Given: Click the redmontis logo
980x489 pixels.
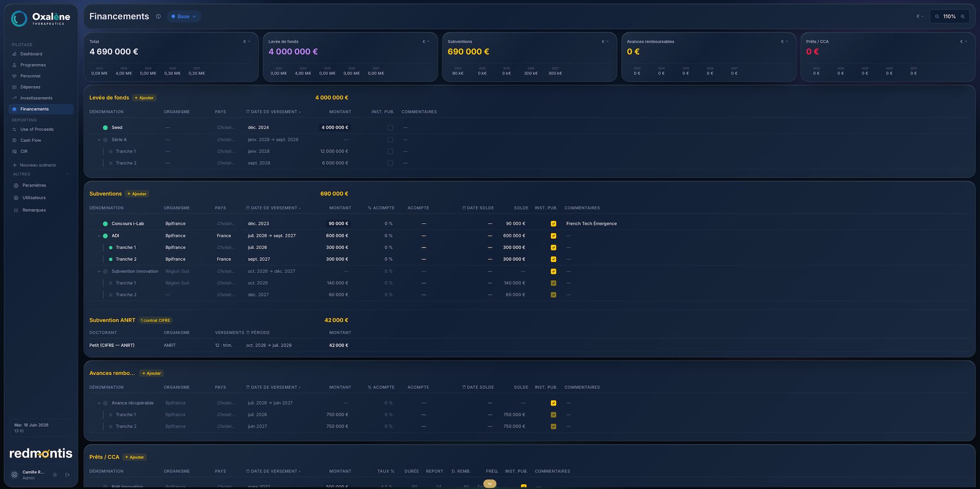Looking at the screenshot, I should click(41, 453).
